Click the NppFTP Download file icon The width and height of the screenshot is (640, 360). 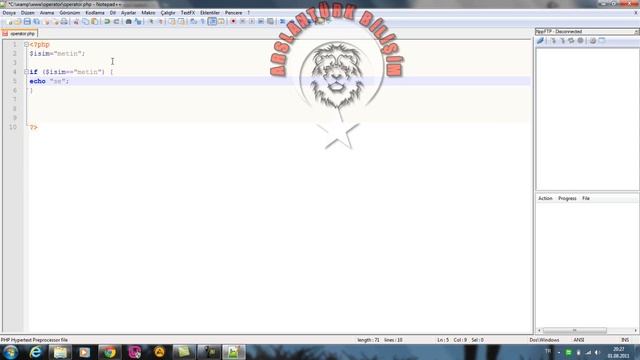(553, 41)
